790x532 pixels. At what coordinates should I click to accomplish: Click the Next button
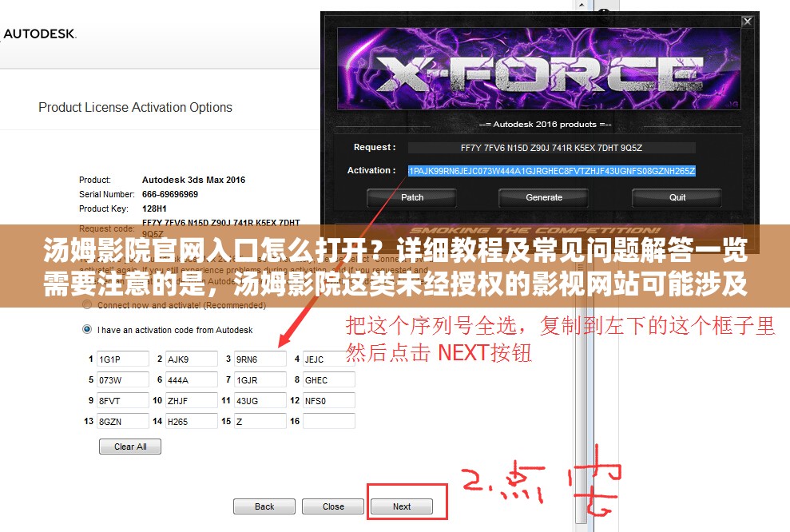coord(402,506)
